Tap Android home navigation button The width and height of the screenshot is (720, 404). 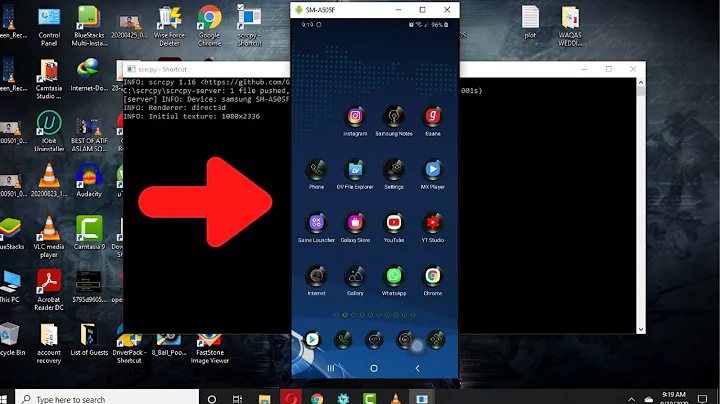(374, 368)
